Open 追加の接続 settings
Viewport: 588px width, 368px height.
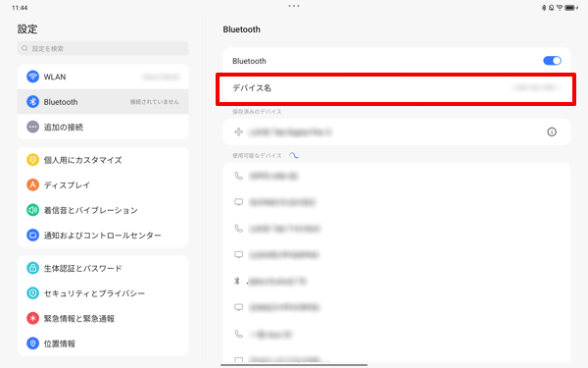click(103, 127)
